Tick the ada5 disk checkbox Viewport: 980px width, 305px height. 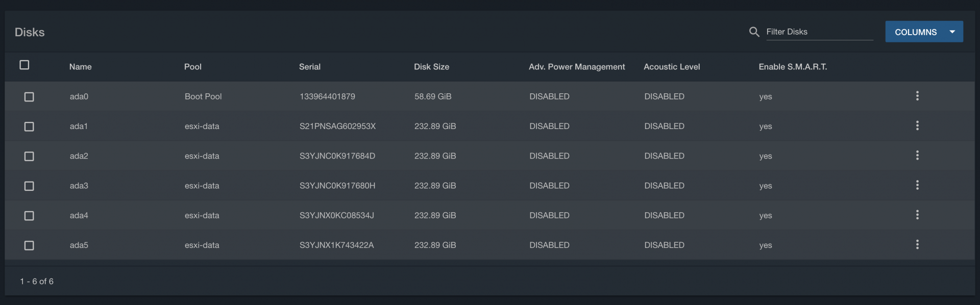point(29,245)
